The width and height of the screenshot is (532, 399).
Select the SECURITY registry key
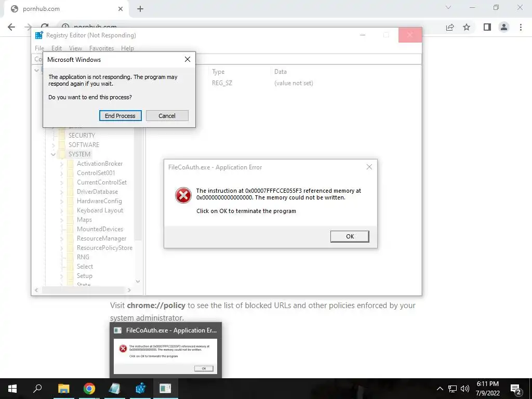[x=82, y=136]
